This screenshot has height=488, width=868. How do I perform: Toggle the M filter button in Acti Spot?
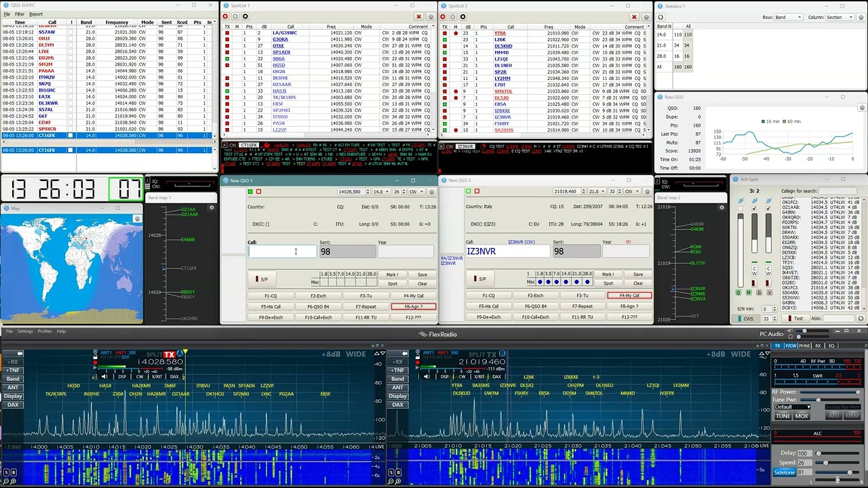(x=749, y=293)
